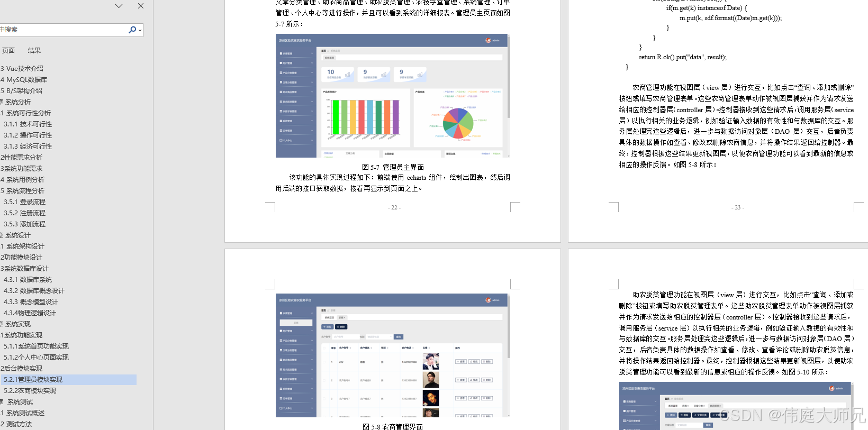Click page number - 22 - footer

[394, 207]
